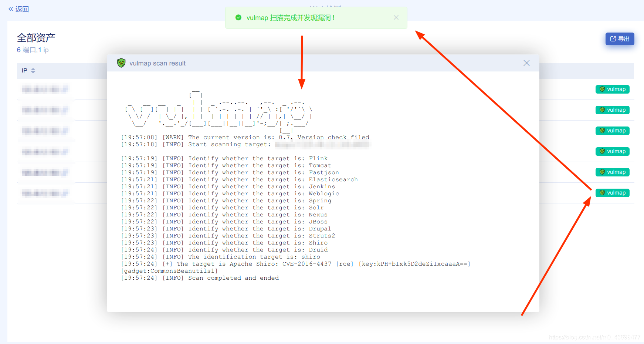Select the "Start scanning target" log line
The height and width of the screenshot is (344, 644).
tap(245, 145)
